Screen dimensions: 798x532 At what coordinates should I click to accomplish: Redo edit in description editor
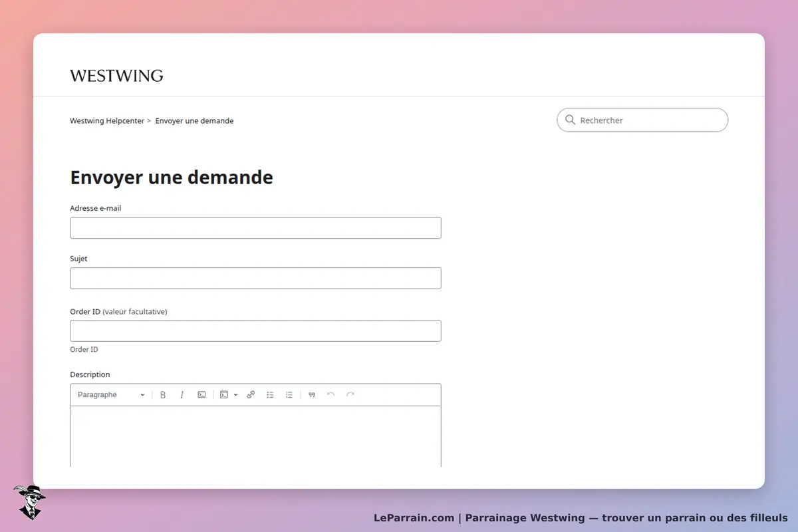(x=350, y=395)
